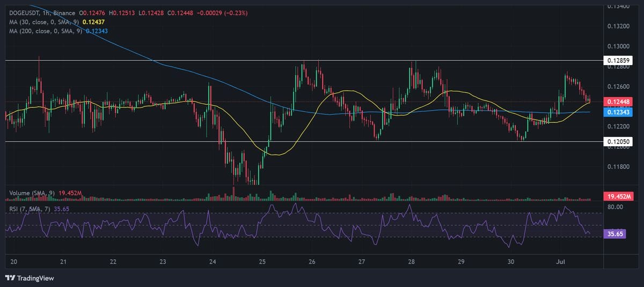Click the purple 35.65 RSI tag
Viewport: 644px width, 287px height.
614,234
